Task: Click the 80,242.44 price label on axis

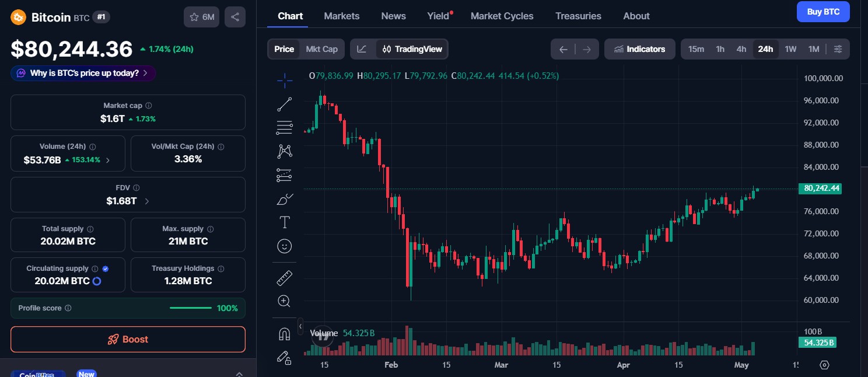Action: pos(820,188)
